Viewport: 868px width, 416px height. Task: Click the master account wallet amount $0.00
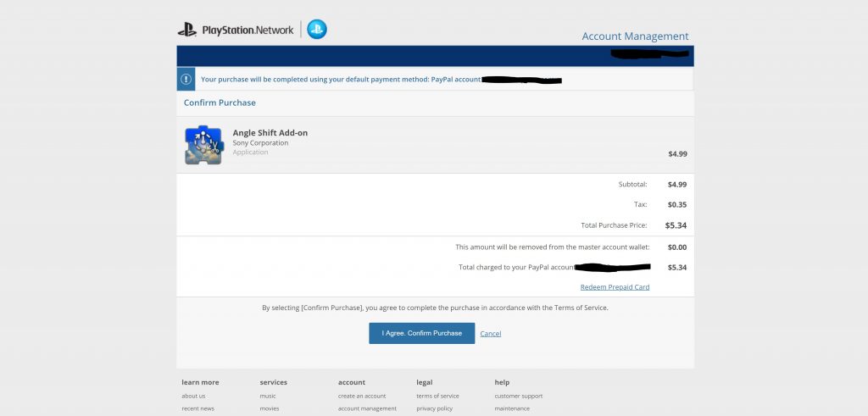[677, 247]
